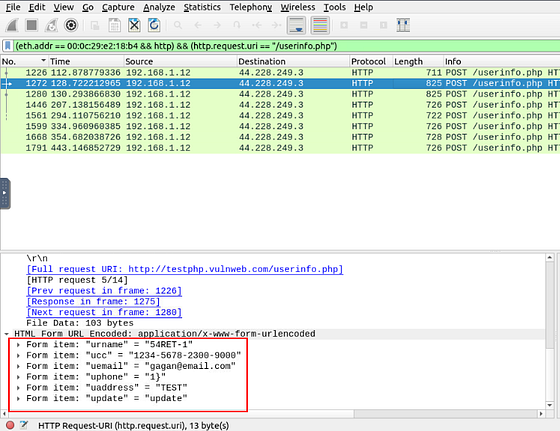Screen dimensions: 560x431
Task: Select packet number 1446 row
Action: pyautogui.click(x=280, y=105)
